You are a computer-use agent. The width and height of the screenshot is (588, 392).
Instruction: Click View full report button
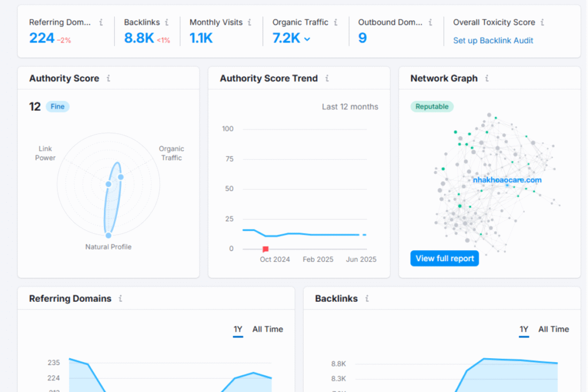[444, 258]
